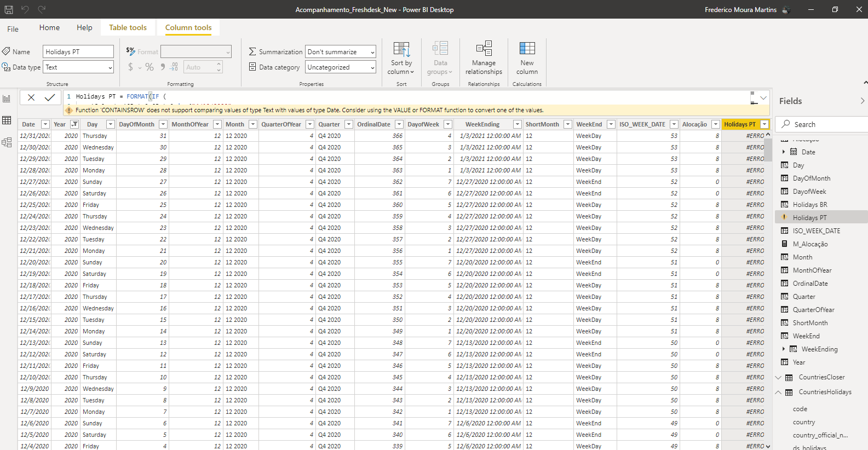This screenshot has height=450, width=868.
Task: Switch to Data view icon
Action: coord(7,120)
